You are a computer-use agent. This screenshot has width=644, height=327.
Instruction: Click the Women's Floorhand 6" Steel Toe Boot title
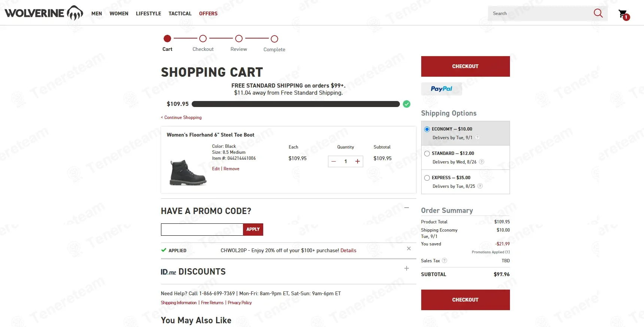pos(210,135)
